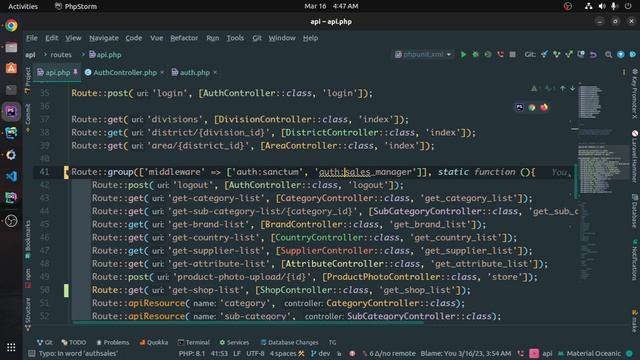The image size is (640, 360).
Task: Start listening for PHP debug connections
Action: click(500, 54)
